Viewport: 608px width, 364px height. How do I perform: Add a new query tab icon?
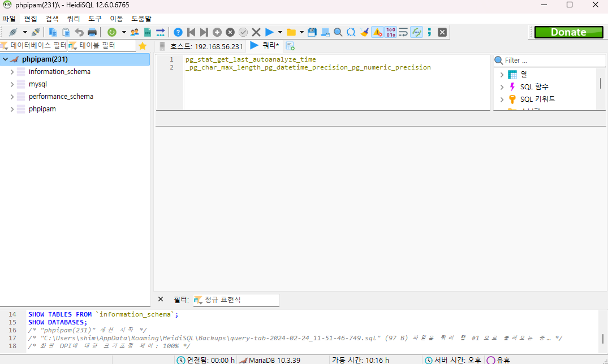click(290, 46)
